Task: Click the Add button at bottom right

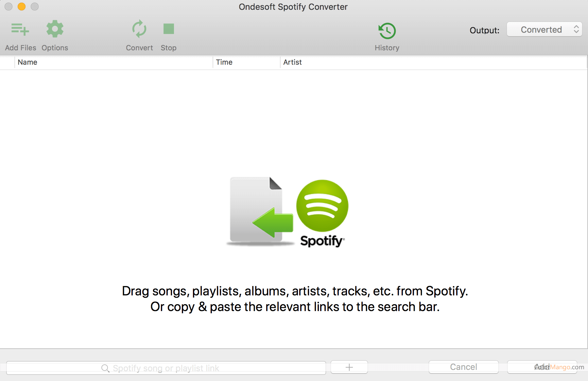Action: coord(542,367)
